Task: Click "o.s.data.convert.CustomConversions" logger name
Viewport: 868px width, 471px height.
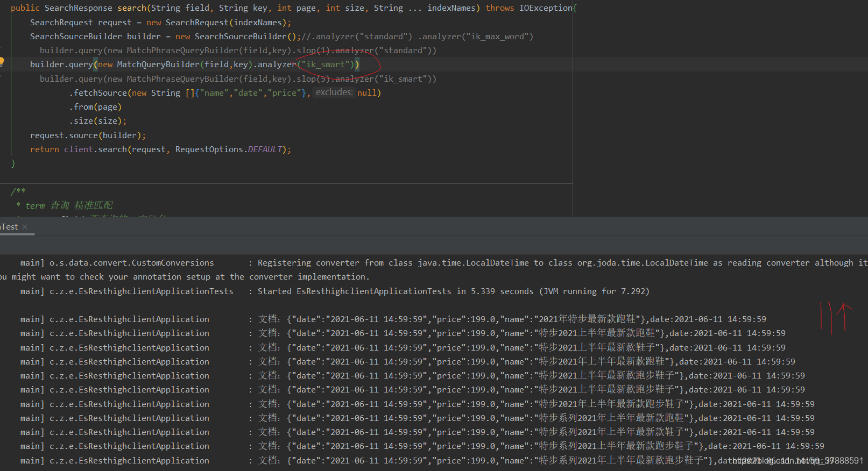Action: click(x=132, y=263)
